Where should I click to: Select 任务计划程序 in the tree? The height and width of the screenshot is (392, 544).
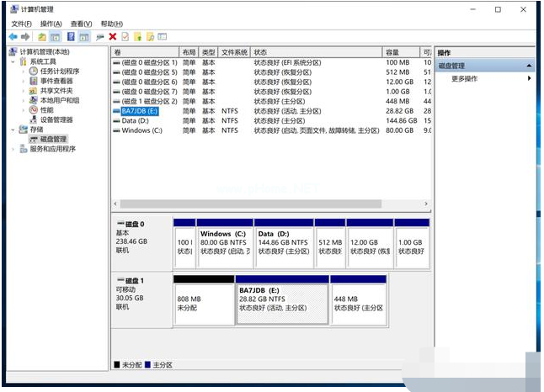click(x=59, y=72)
